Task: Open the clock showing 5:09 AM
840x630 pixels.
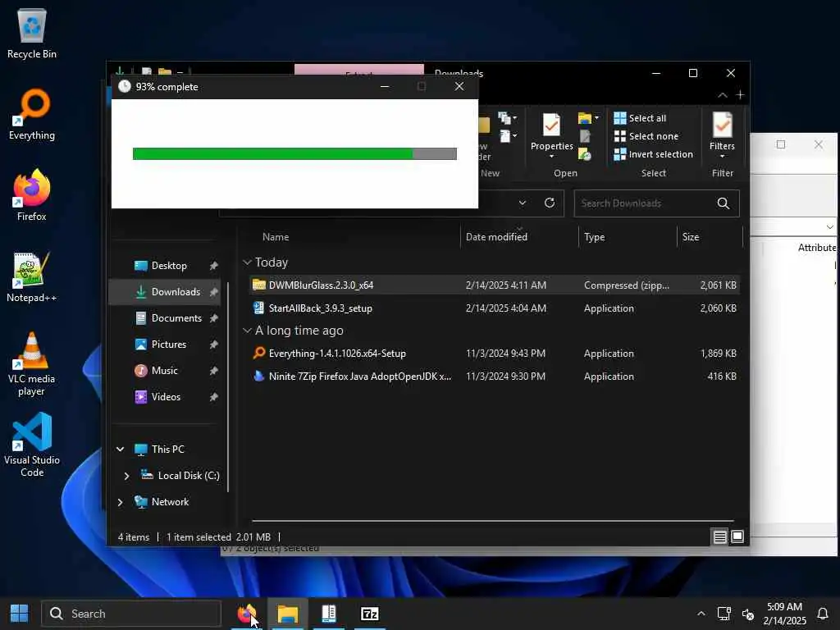Action: pos(784,614)
